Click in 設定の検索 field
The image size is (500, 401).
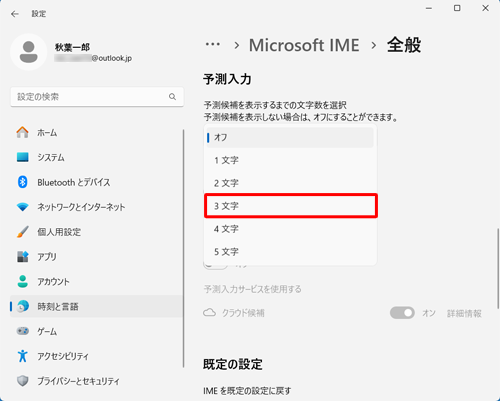click(97, 97)
